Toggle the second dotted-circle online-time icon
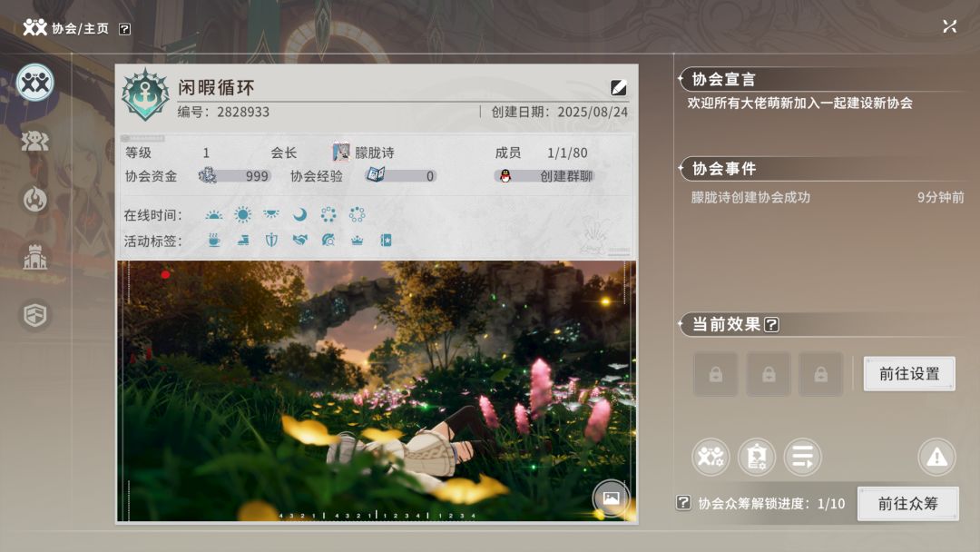This screenshot has height=552, width=980. [x=357, y=215]
